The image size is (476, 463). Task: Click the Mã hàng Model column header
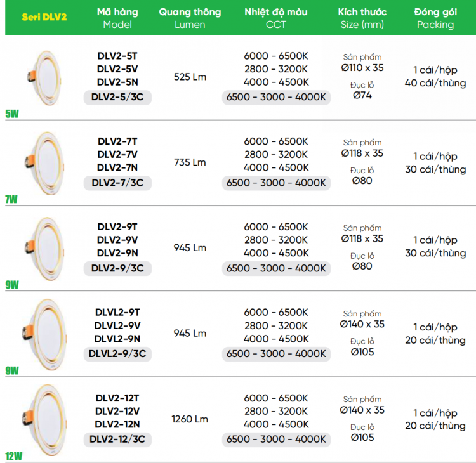point(117,18)
